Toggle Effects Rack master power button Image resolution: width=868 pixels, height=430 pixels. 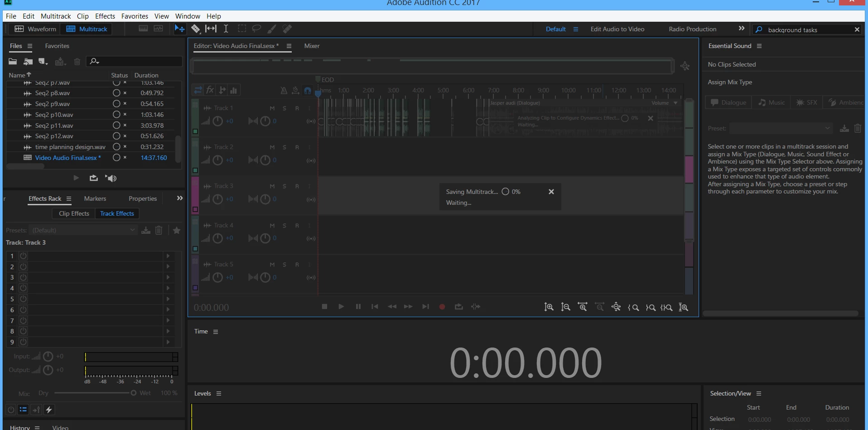tap(11, 410)
